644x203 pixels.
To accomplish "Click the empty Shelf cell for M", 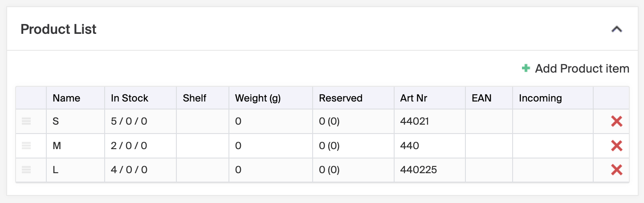I will click(203, 146).
